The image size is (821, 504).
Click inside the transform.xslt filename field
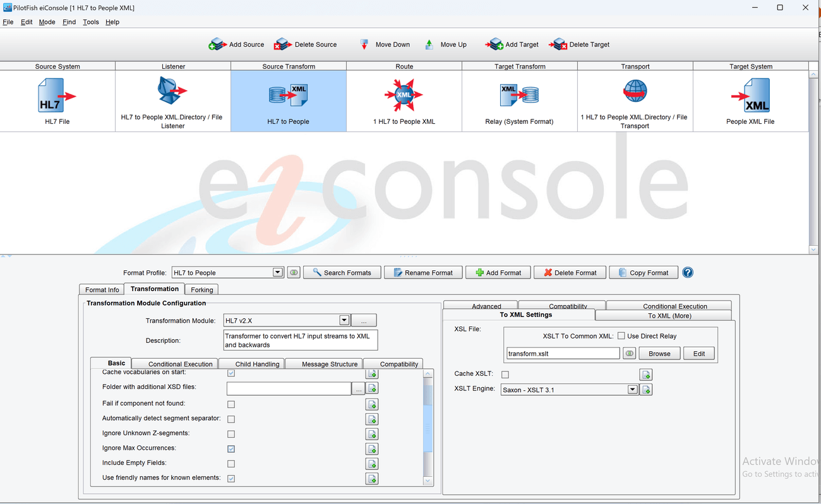pos(562,353)
